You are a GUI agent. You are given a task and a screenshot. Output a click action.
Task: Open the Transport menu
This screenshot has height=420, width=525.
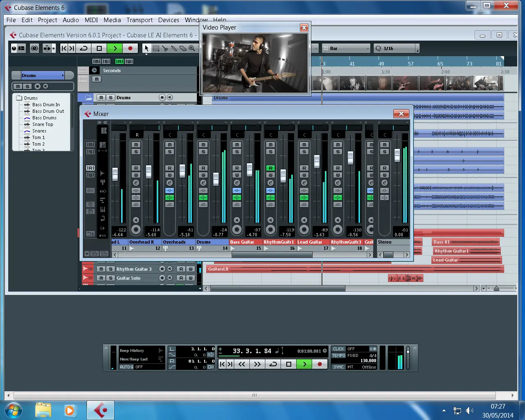(139, 20)
